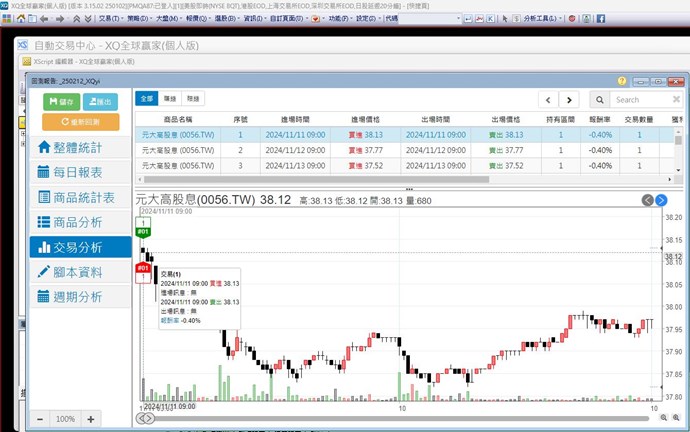690x432 pixels.
Task: Click the zoom-in plus button beside 100%
Action: (x=91, y=418)
